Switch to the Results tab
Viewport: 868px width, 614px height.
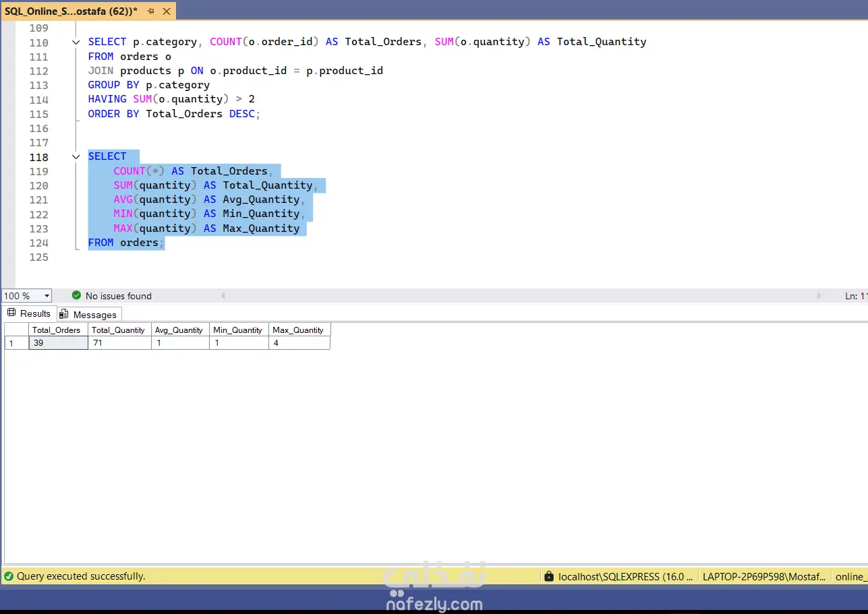click(x=34, y=313)
